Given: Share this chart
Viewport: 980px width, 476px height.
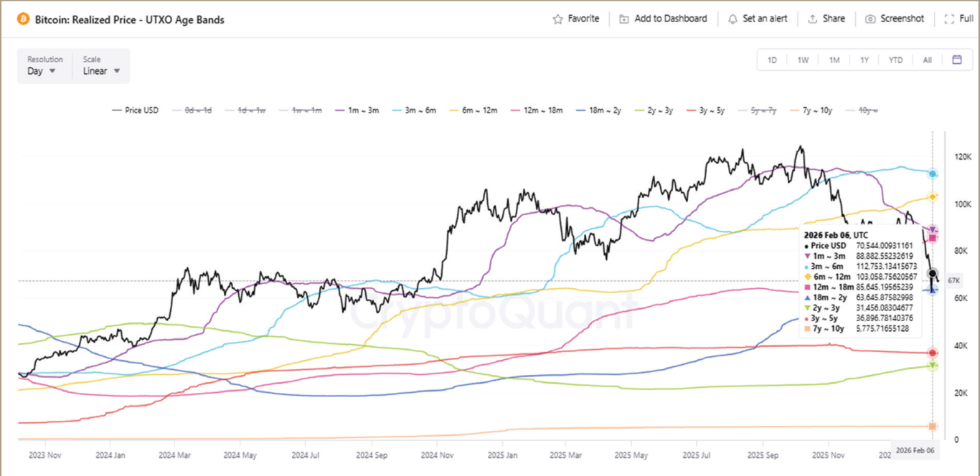Looking at the screenshot, I should coord(826,19).
